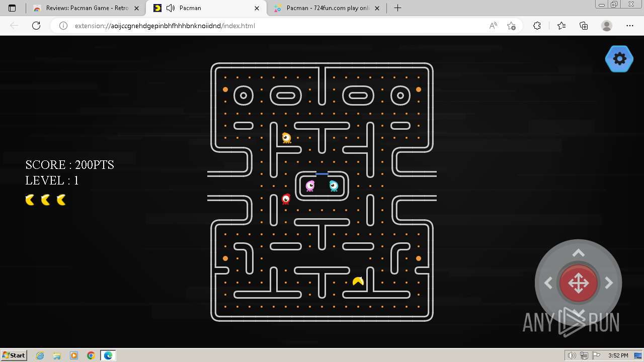Open the user profile icon

pyautogui.click(x=607, y=26)
